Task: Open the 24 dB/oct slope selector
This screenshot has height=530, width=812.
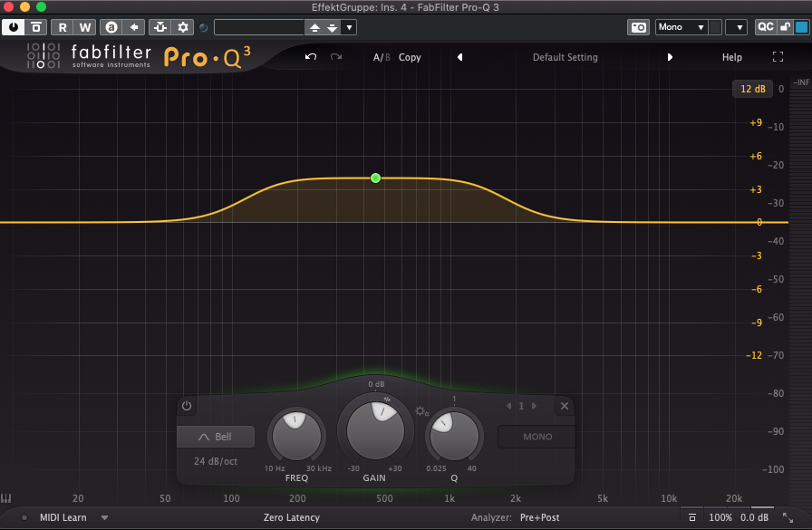Action: (x=216, y=461)
